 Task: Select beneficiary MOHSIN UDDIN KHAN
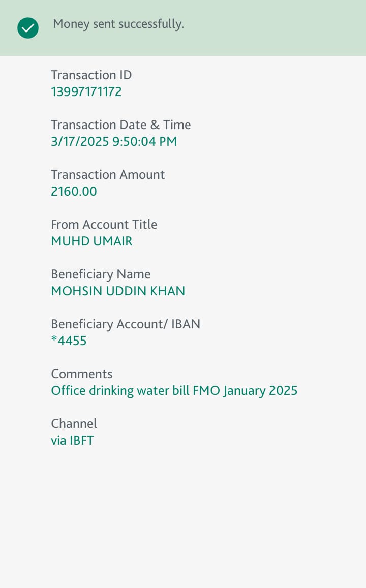(x=118, y=291)
